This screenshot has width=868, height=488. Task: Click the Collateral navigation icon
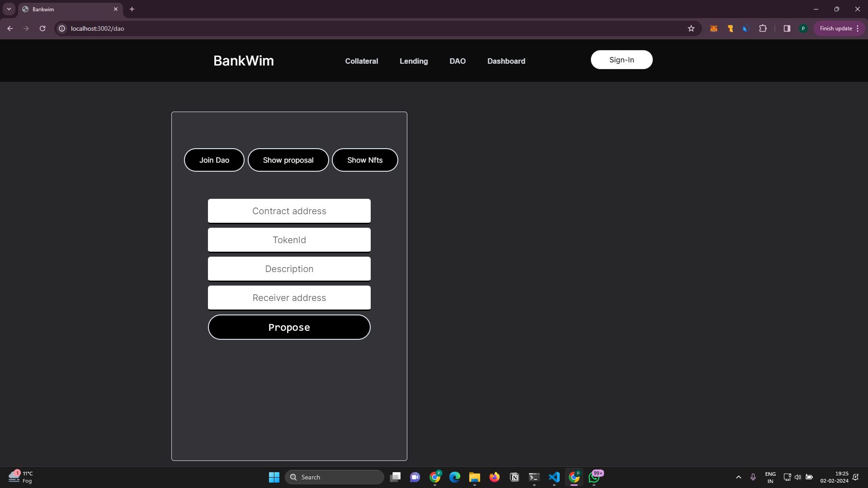[362, 61]
